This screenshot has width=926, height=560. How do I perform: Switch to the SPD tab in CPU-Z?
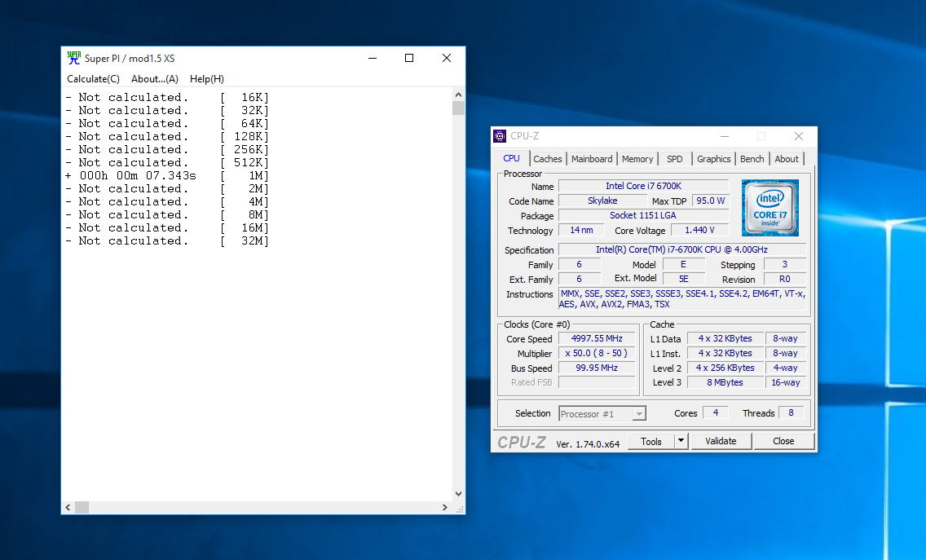(674, 159)
